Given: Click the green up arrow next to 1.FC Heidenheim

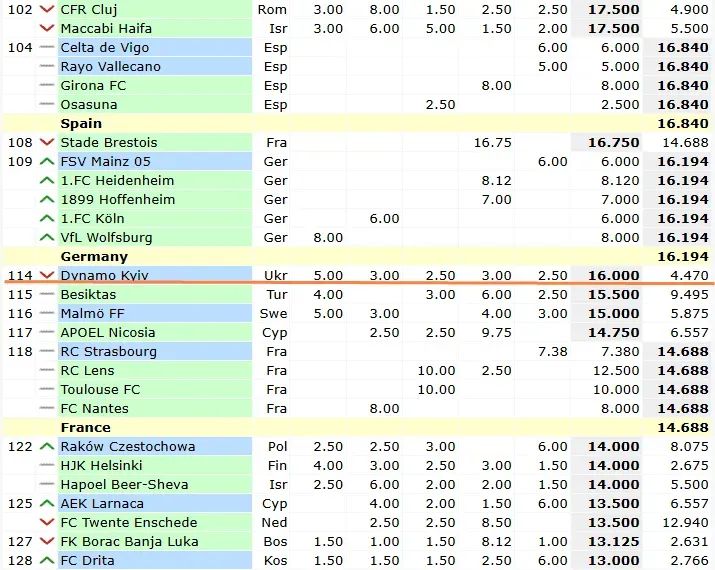Looking at the screenshot, I should click(46, 180).
